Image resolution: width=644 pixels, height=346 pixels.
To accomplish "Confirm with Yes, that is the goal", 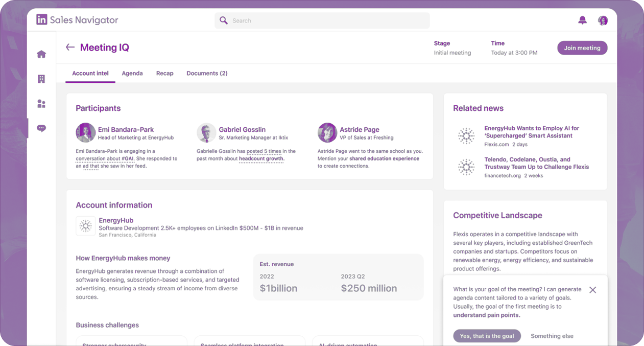I will [487, 336].
